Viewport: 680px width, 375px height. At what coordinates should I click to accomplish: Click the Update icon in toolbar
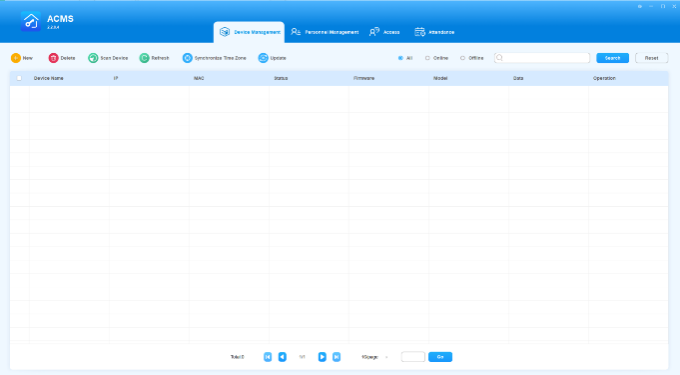tap(263, 58)
